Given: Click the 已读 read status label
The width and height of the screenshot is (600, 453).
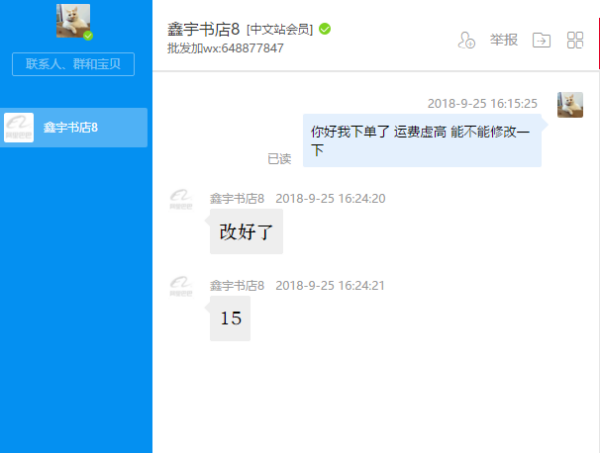Looking at the screenshot, I should click(x=279, y=159).
